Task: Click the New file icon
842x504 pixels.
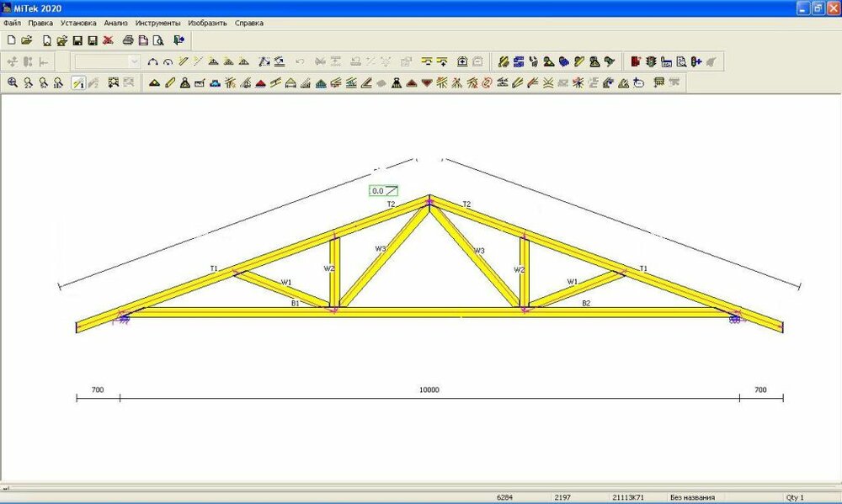Action: 11,40
